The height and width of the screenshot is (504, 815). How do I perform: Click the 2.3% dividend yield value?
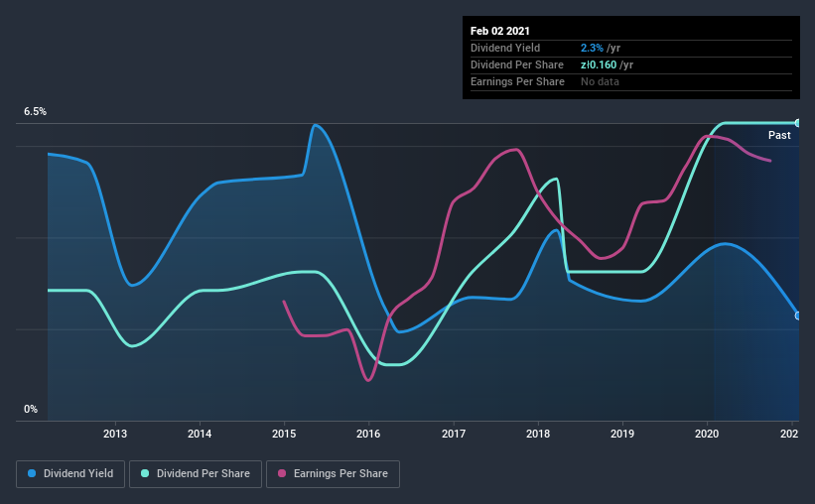point(592,48)
